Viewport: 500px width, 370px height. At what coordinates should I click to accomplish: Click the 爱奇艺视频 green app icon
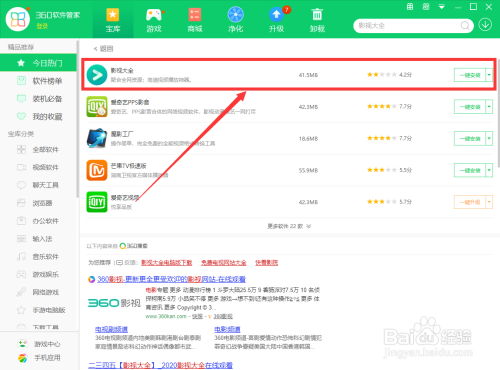click(x=97, y=202)
